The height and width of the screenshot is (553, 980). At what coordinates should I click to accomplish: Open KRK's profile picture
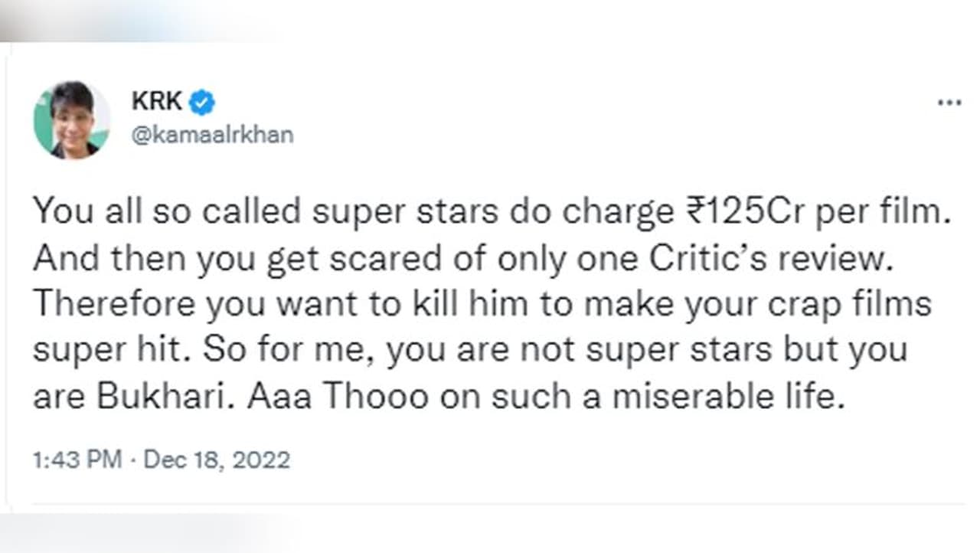(x=71, y=119)
